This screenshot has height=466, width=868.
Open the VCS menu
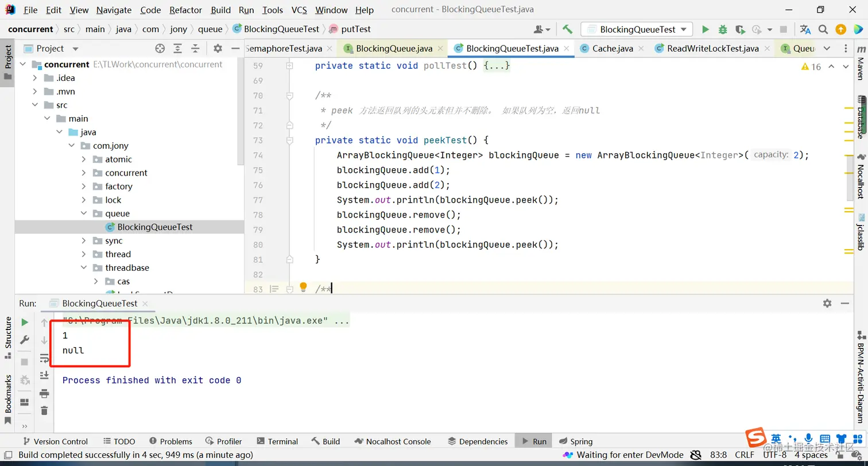(x=299, y=10)
